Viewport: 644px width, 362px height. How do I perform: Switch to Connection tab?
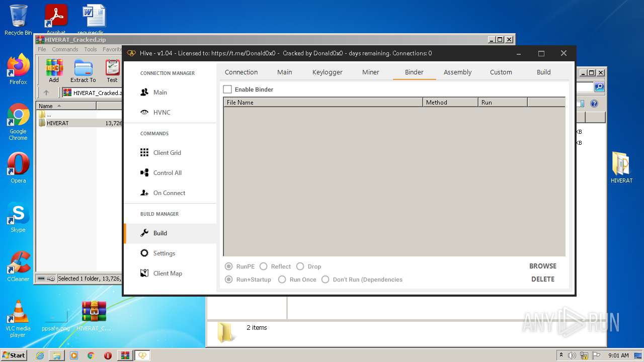pos(242,72)
